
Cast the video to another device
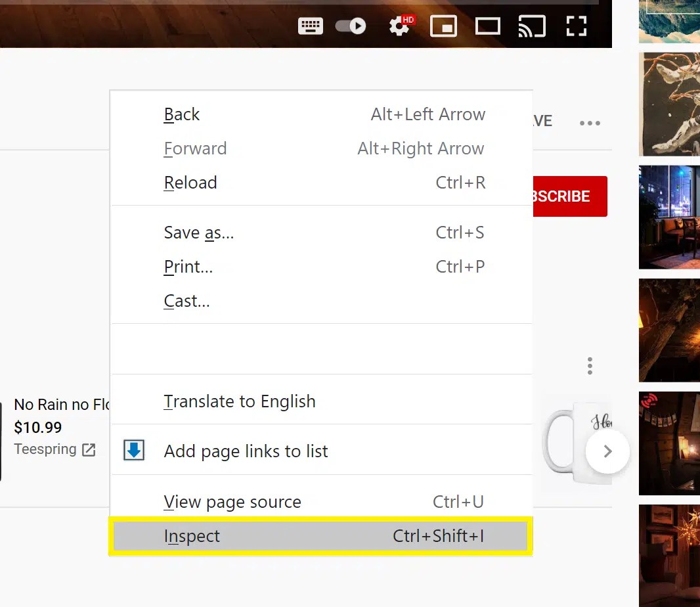pyautogui.click(x=532, y=26)
